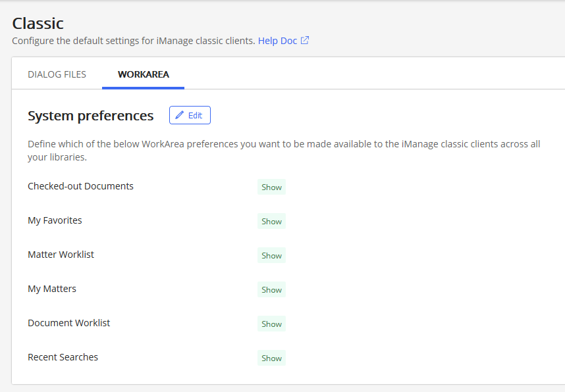The width and height of the screenshot is (565, 392).
Task: Select the Matter Worklist preference label
Action: click(61, 255)
